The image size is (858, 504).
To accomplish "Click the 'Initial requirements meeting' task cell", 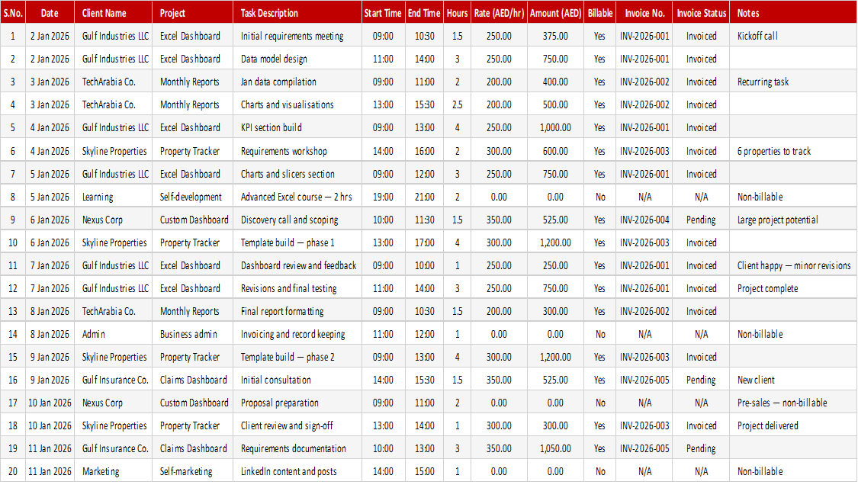I will 297,36.
